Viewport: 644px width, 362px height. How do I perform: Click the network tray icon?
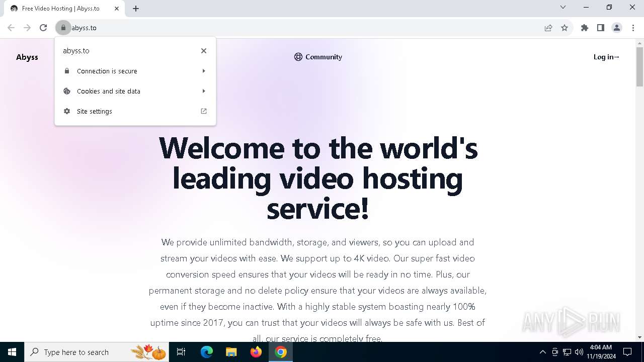point(567,352)
